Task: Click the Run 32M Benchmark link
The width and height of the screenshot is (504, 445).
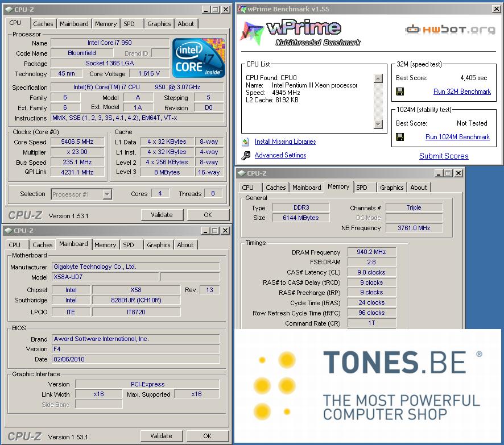Action: click(462, 92)
